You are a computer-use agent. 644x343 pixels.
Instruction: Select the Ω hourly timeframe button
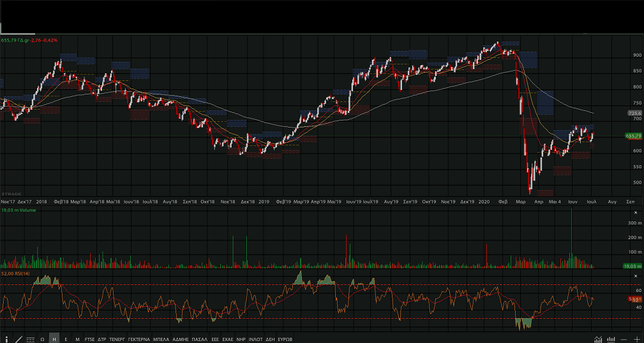[42, 339]
